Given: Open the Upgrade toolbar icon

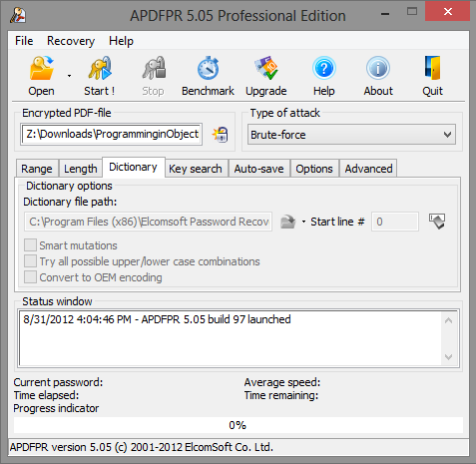Looking at the screenshot, I should pyautogui.click(x=266, y=68).
